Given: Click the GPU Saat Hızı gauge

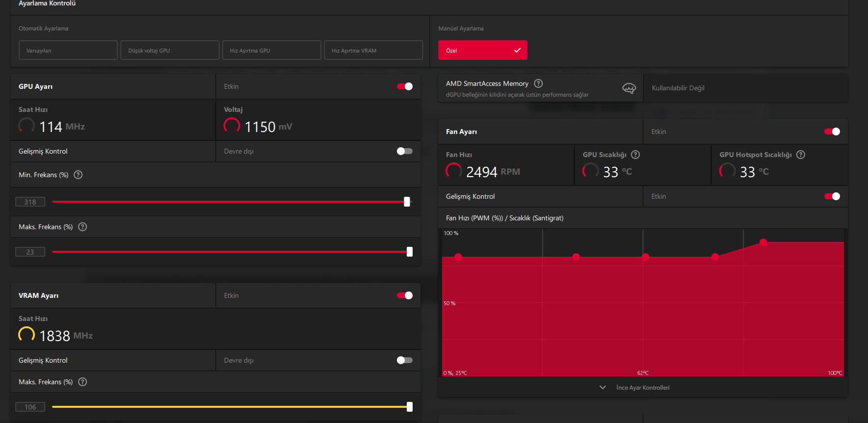Looking at the screenshot, I should pos(27,126).
